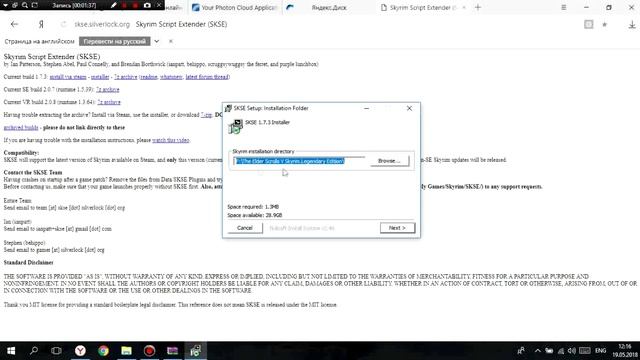This screenshot has height=360, width=640.
Task: Click recorder zoom magnifier icon
Action: pos(25,5)
